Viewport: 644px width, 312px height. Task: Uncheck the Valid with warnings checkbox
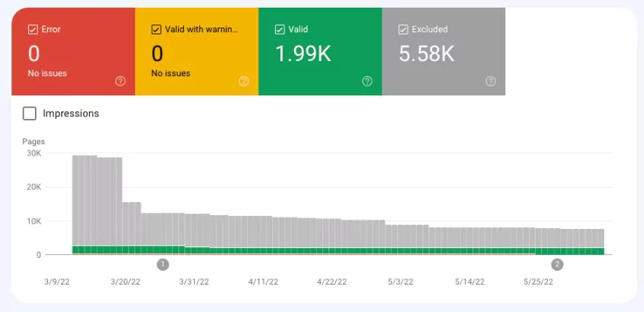point(156,30)
